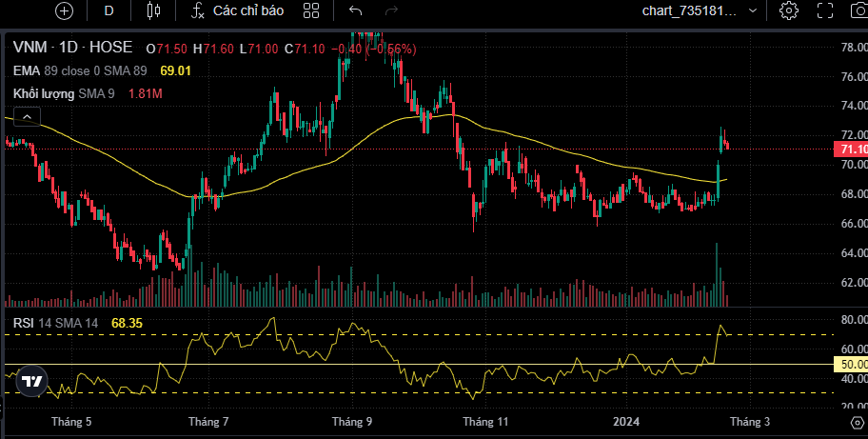The image size is (868, 439).
Task: Open time axis settings gear at bottom right
Action: 857,423
